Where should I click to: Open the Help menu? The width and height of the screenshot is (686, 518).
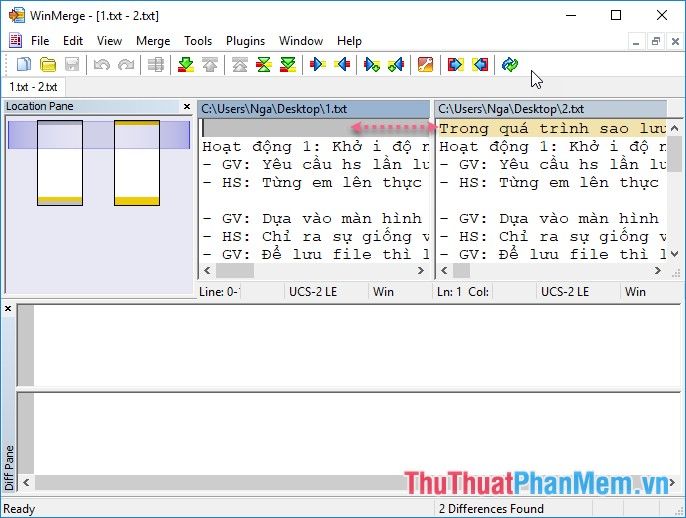click(349, 41)
